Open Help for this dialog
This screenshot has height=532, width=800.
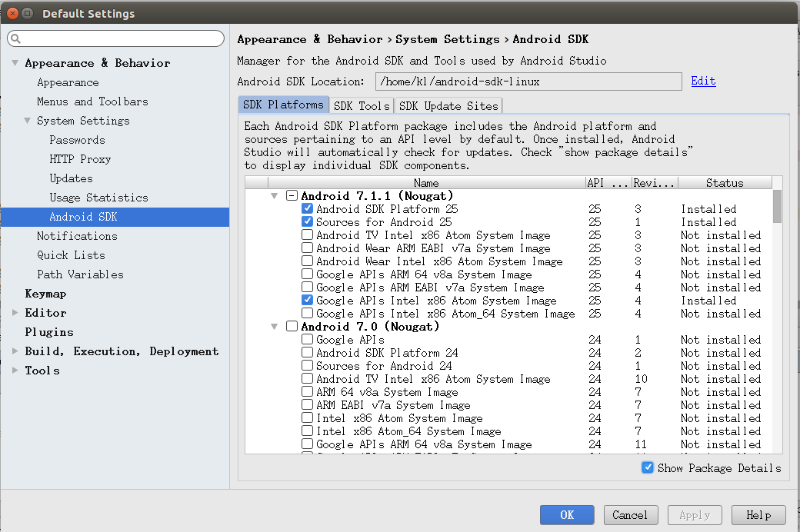758,515
